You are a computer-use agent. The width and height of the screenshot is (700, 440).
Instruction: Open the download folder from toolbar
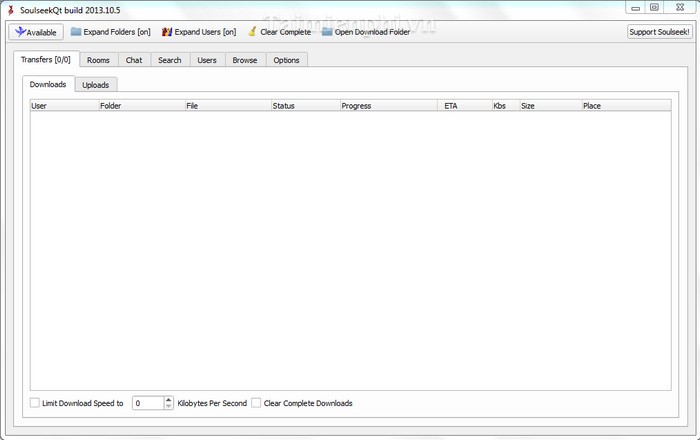(x=365, y=32)
